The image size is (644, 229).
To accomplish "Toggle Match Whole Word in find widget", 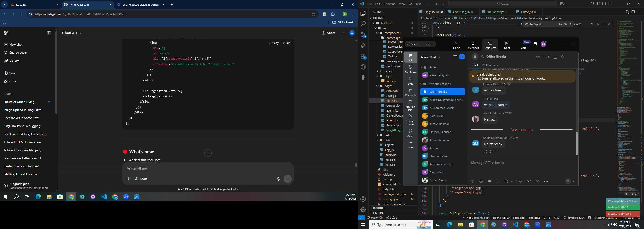I will (565, 24).
